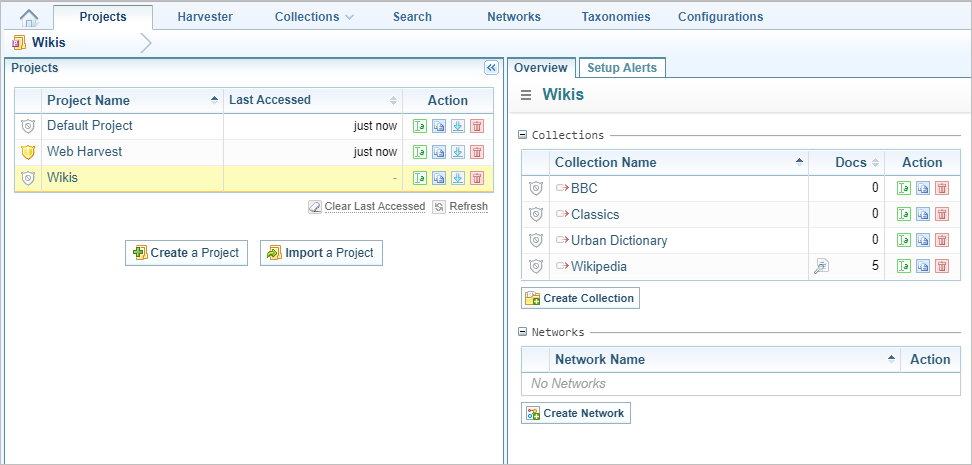This screenshot has height=465, width=972.
Task: Copy the Web Harvest project
Action: coord(439,152)
